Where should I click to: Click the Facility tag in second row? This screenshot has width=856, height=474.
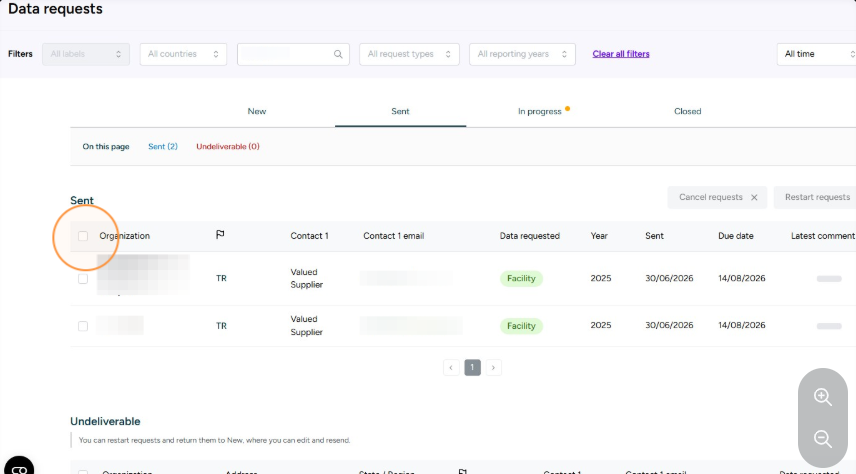[x=521, y=326]
